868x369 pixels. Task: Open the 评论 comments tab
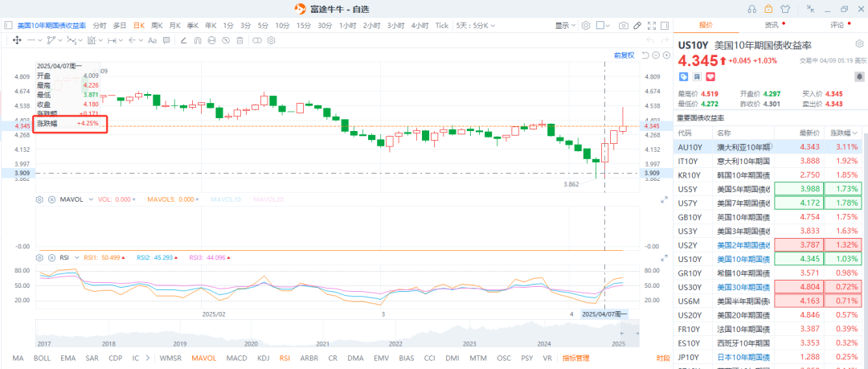click(837, 25)
